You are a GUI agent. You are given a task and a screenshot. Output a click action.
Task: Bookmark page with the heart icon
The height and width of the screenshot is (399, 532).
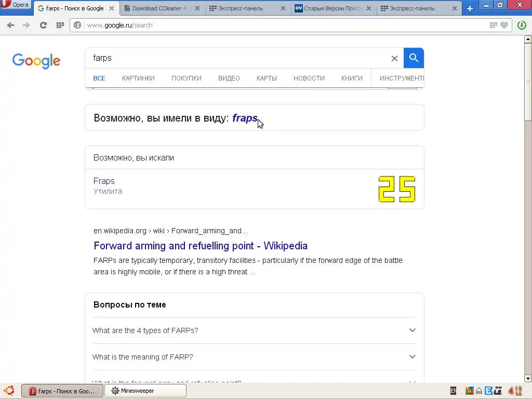pyautogui.click(x=504, y=25)
